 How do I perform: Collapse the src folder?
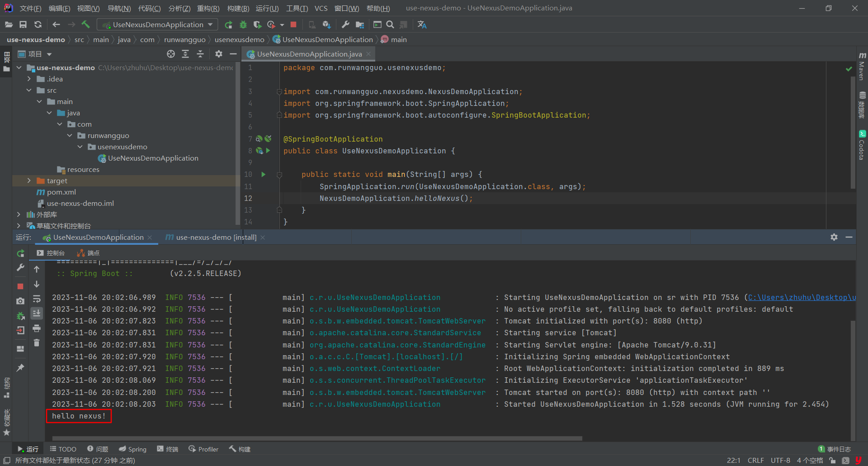(x=29, y=90)
